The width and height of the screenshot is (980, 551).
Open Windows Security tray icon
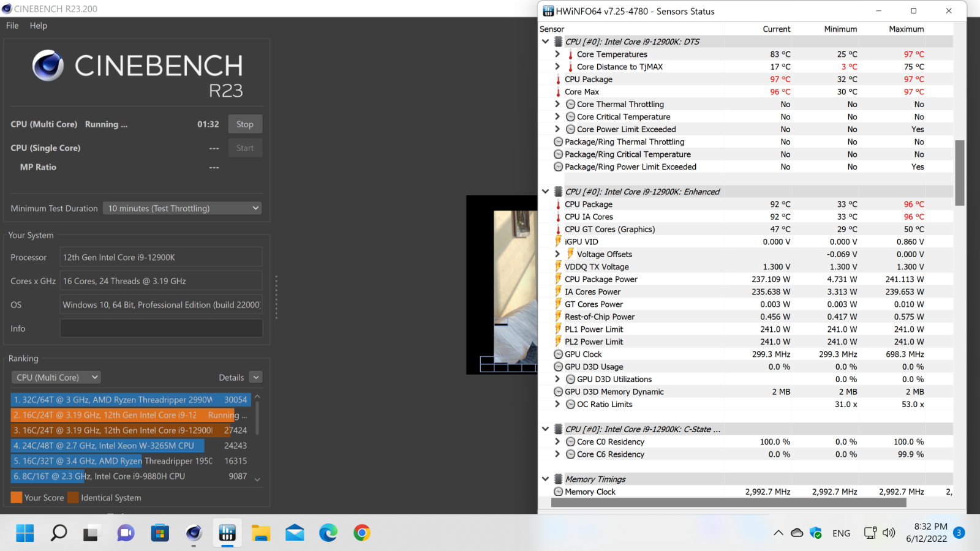[x=816, y=533]
